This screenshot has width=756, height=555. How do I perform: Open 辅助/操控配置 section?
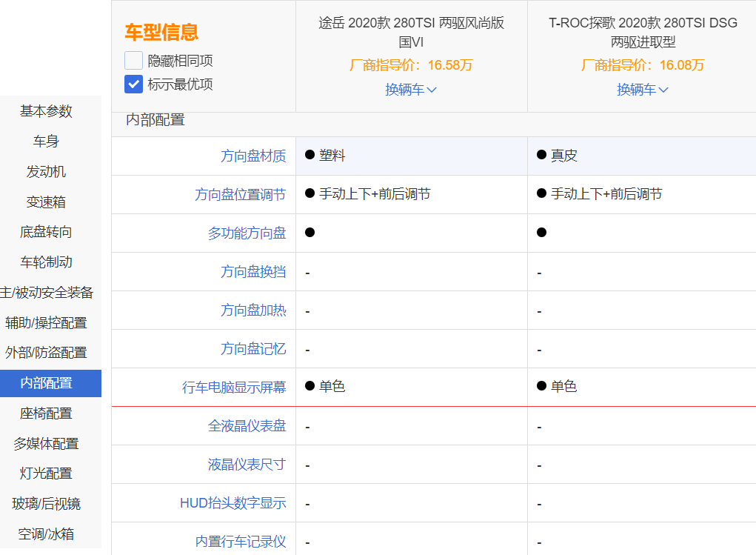coord(46,323)
